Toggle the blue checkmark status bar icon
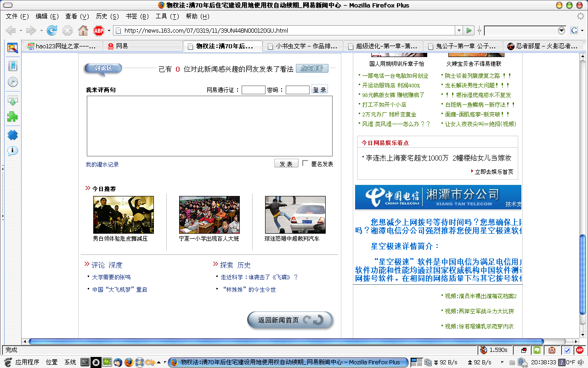Viewport: 588px width, 368px height. (567, 351)
